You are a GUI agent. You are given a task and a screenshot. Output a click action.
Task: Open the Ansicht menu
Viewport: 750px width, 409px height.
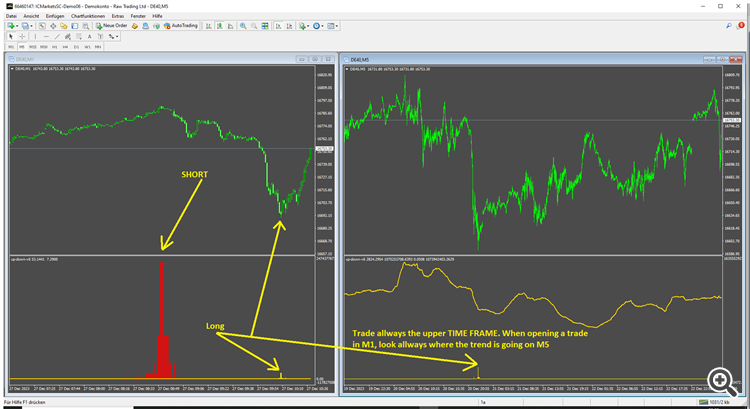point(31,16)
